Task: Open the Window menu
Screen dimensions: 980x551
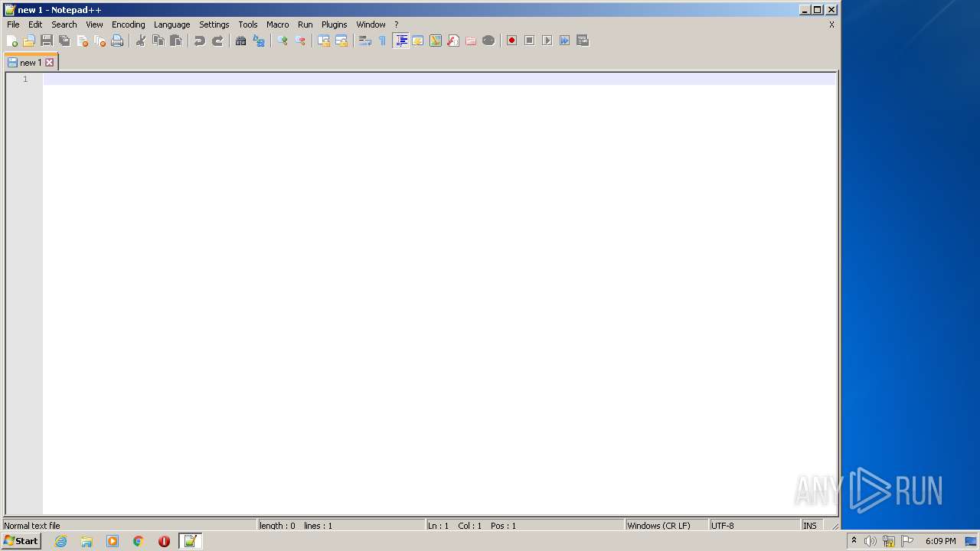Action: coord(371,24)
